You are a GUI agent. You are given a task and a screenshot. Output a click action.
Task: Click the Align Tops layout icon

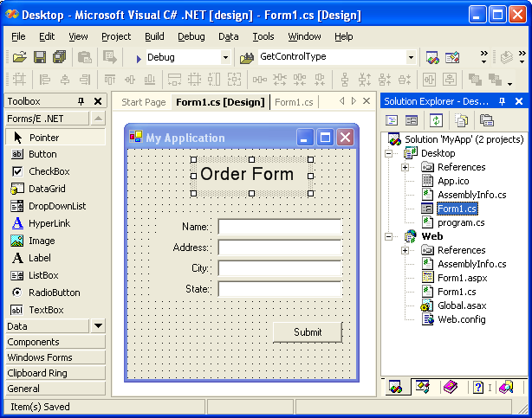click(110, 80)
